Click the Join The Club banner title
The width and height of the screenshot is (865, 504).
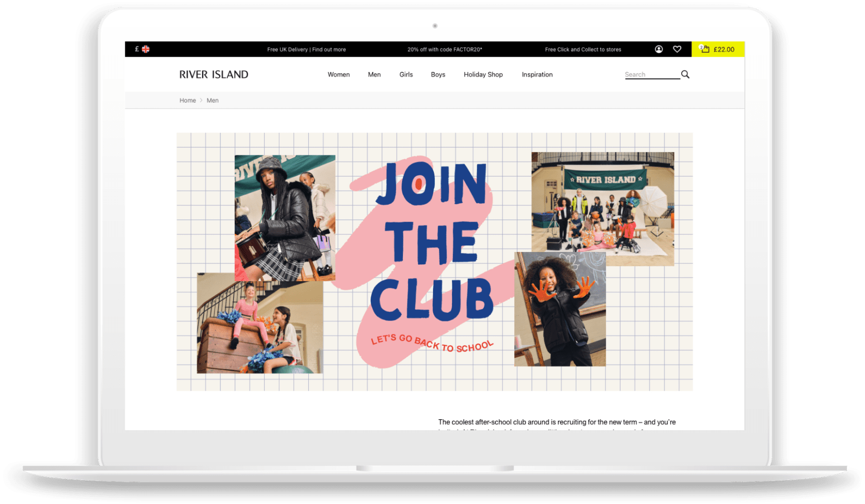(432, 241)
